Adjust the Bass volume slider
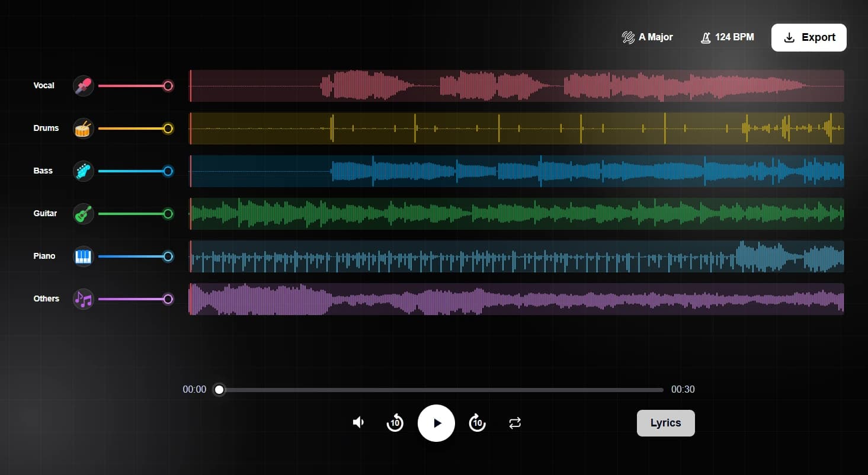Viewport: 868px width, 475px height. (135, 171)
